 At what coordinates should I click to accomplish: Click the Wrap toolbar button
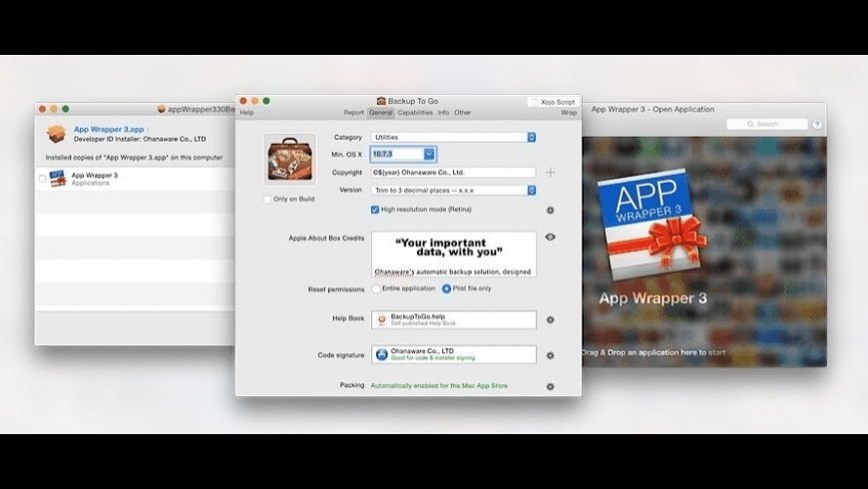[569, 113]
